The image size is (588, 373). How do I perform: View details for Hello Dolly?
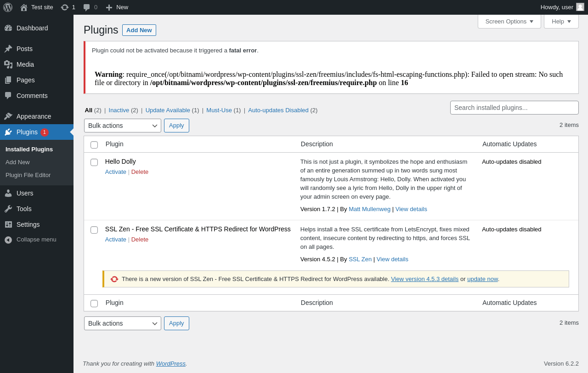tap(411, 209)
